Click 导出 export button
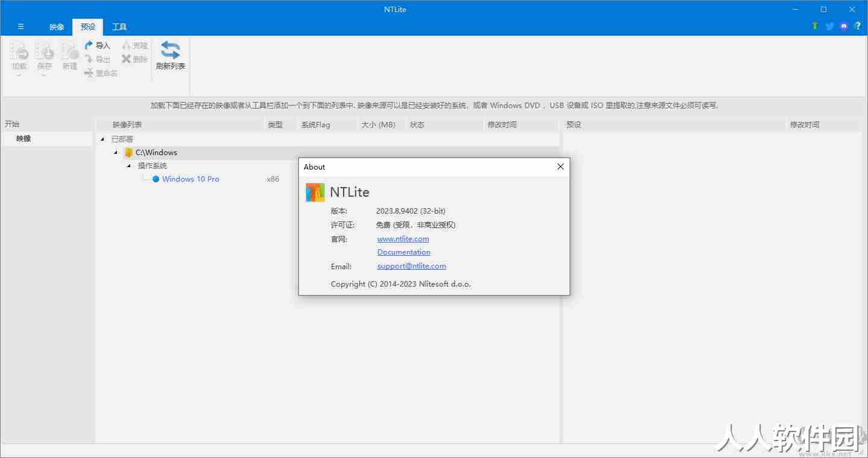Screen dimensions: 868x458 click(97, 59)
